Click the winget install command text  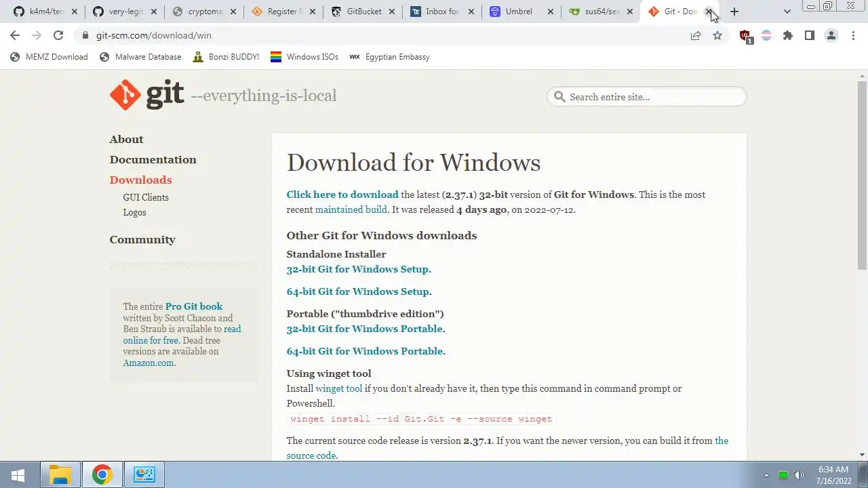pyautogui.click(x=421, y=419)
